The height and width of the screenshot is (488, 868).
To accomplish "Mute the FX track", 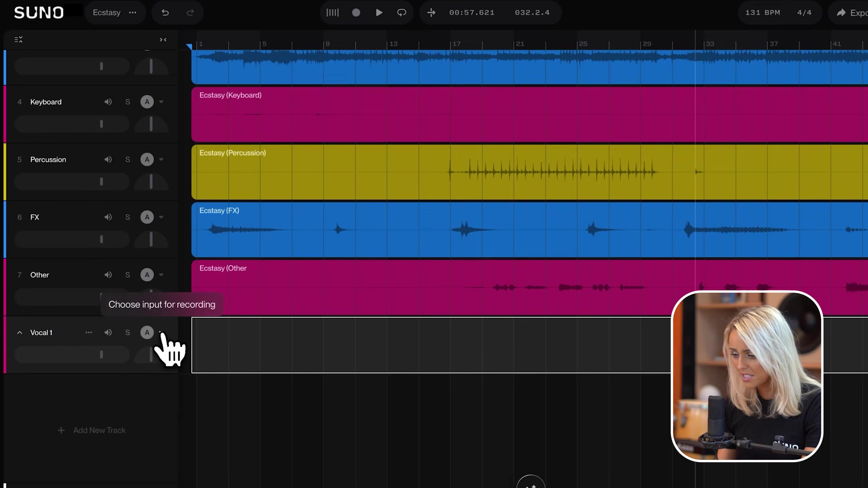I will pyautogui.click(x=108, y=217).
